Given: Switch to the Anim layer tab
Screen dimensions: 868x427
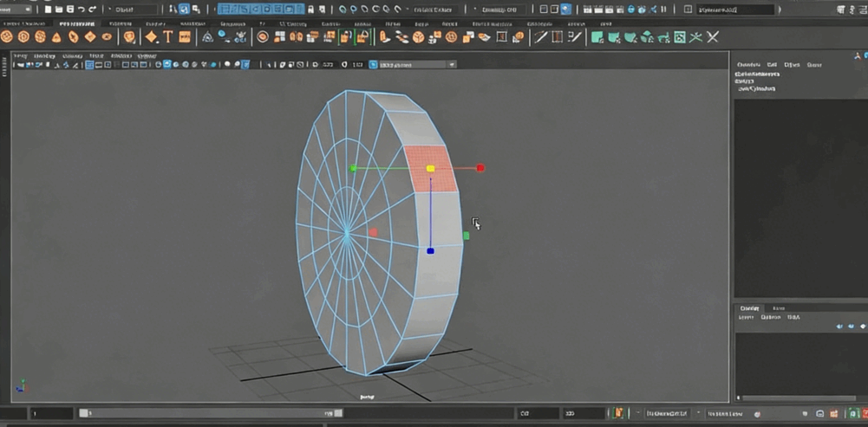Looking at the screenshot, I should point(779,308).
